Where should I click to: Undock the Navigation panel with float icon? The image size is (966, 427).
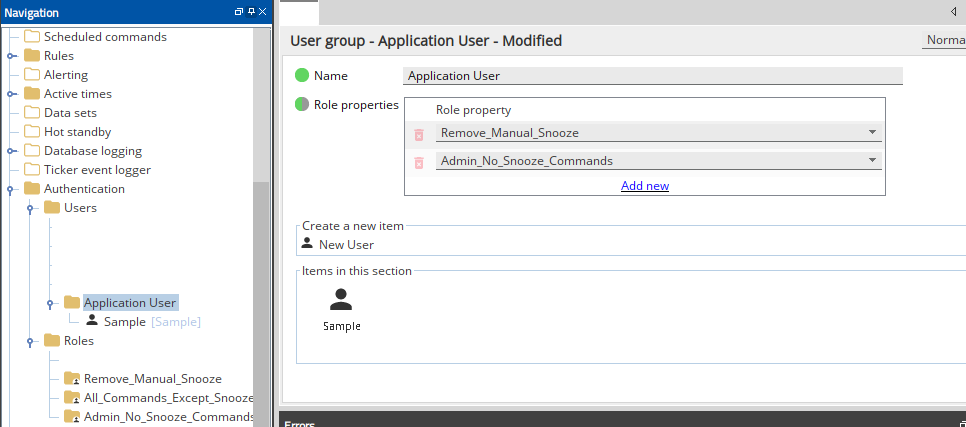coord(239,12)
